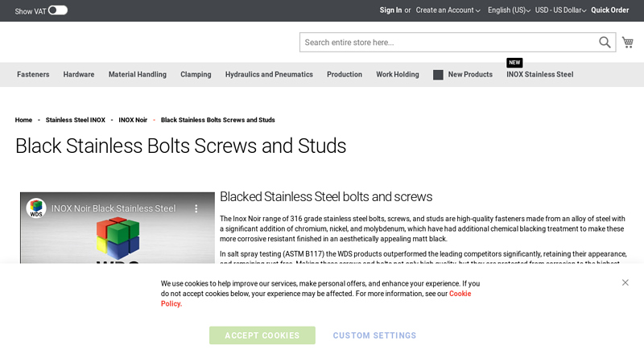Open the Hardware menu
Image resolution: width=644 pixels, height=362 pixels.
coord(79,74)
